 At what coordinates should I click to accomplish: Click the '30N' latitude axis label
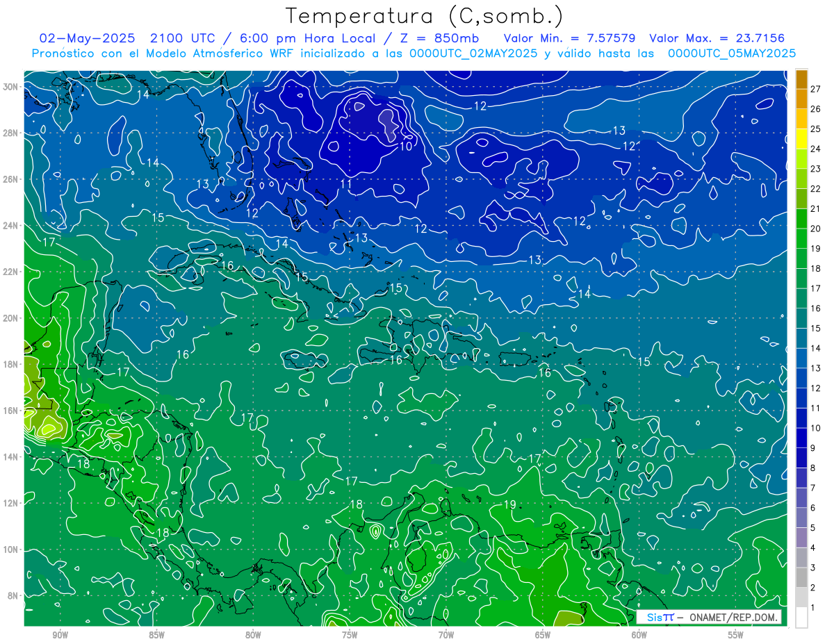pos(12,87)
